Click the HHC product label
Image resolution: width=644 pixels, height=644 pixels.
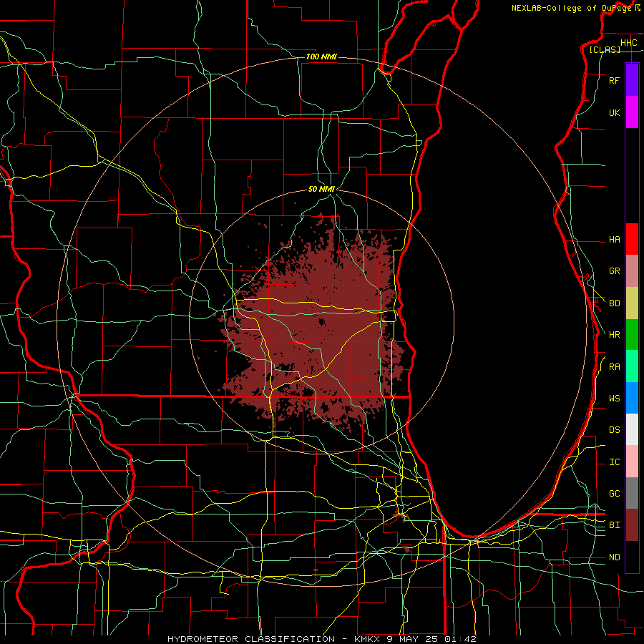[x=628, y=43]
